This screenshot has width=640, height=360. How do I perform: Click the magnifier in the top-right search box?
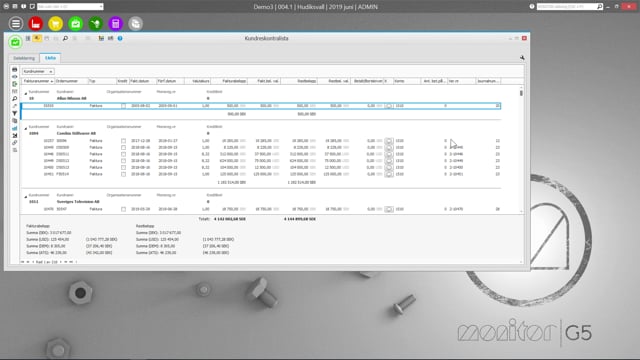tap(600, 7)
